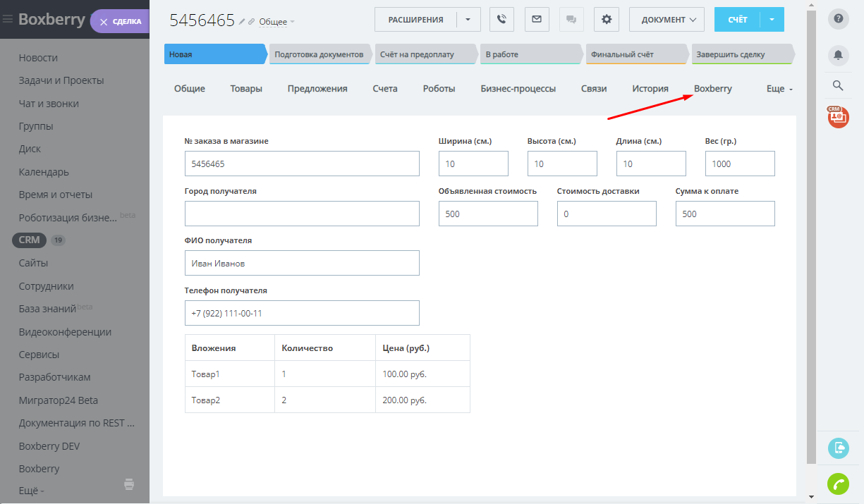Go to the Роботы tab
Screen dimensions: 864x504
(439, 89)
